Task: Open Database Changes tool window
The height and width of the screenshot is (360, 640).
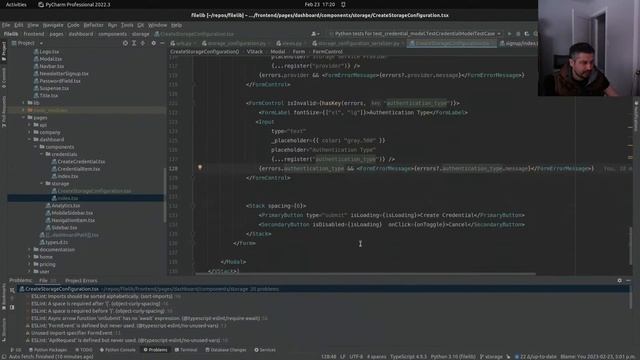Action: (x=226, y=350)
